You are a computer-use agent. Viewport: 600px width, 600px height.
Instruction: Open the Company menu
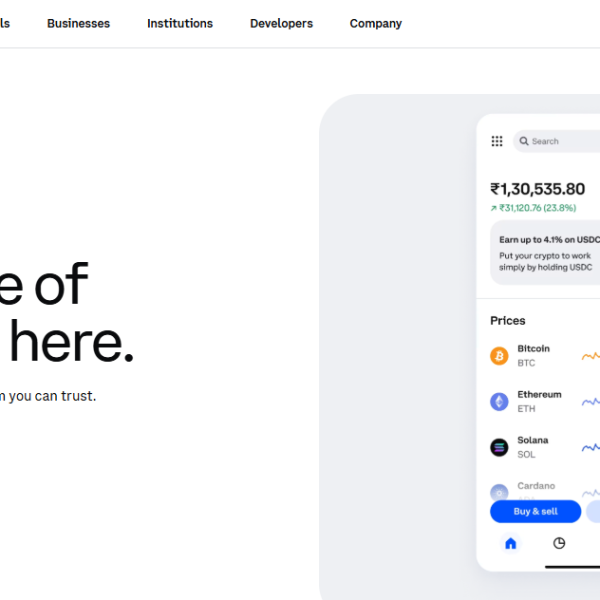point(376,23)
